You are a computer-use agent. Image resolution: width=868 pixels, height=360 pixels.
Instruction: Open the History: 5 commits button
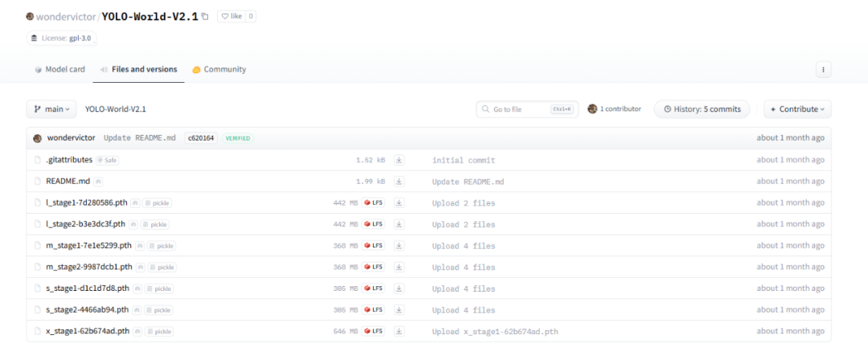[x=702, y=109]
